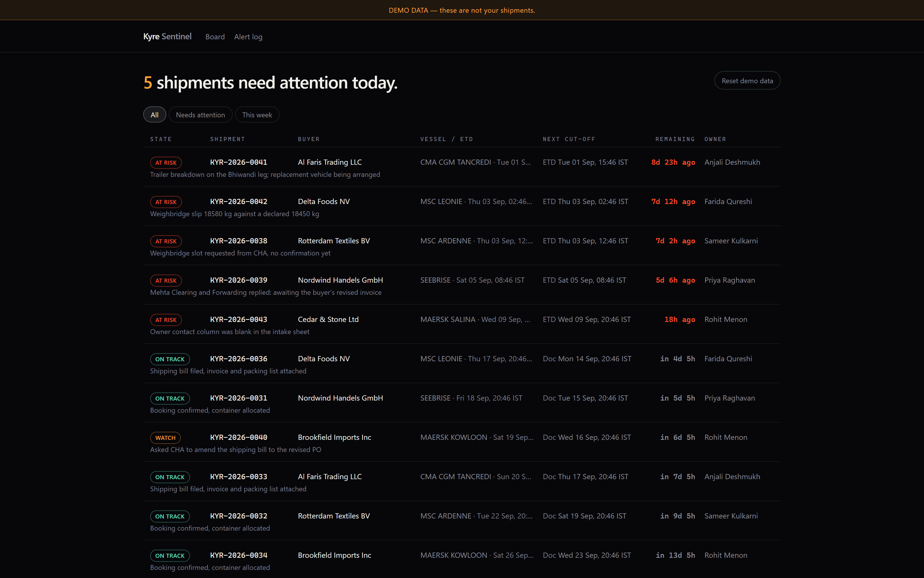This screenshot has height=578, width=924.
Task: Open shipment KYR-2026-0040
Action: pyautogui.click(x=239, y=437)
